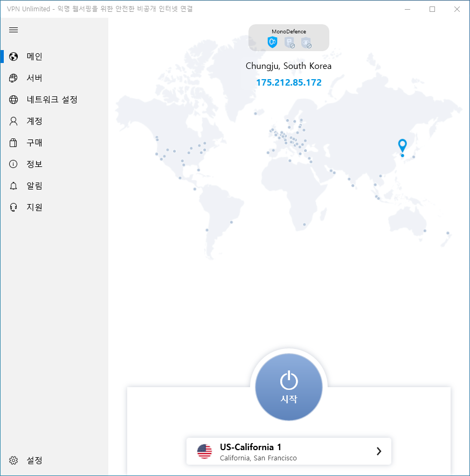Close the VPN Unlimited window
Screen dimensions: 470x476
point(457,9)
